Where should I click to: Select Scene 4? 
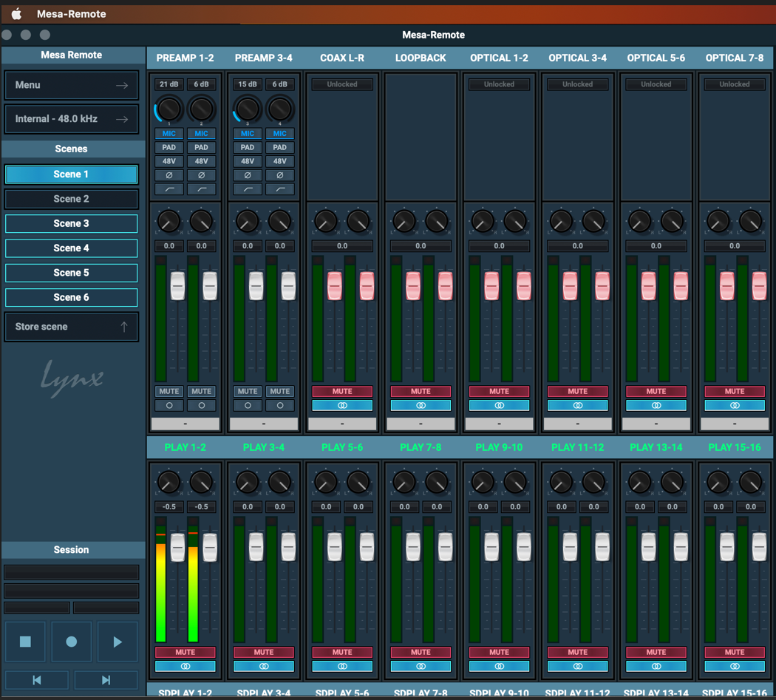click(x=71, y=248)
